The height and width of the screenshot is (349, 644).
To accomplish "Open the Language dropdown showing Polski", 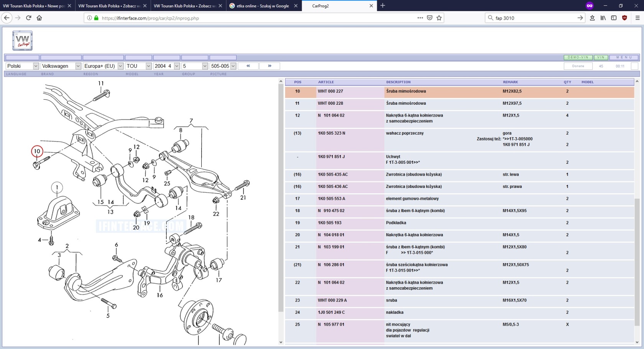I will coord(22,66).
